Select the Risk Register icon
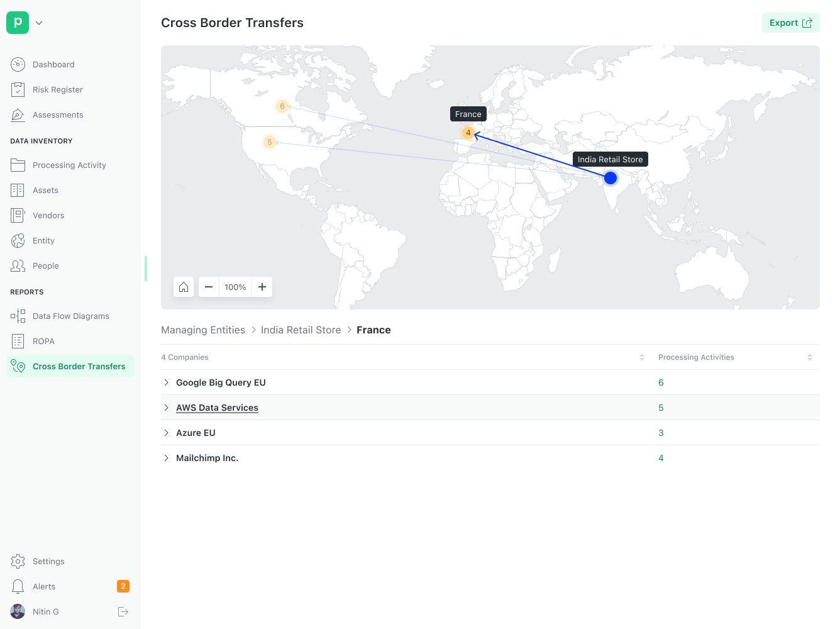840x629 pixels. pos(18,89)
